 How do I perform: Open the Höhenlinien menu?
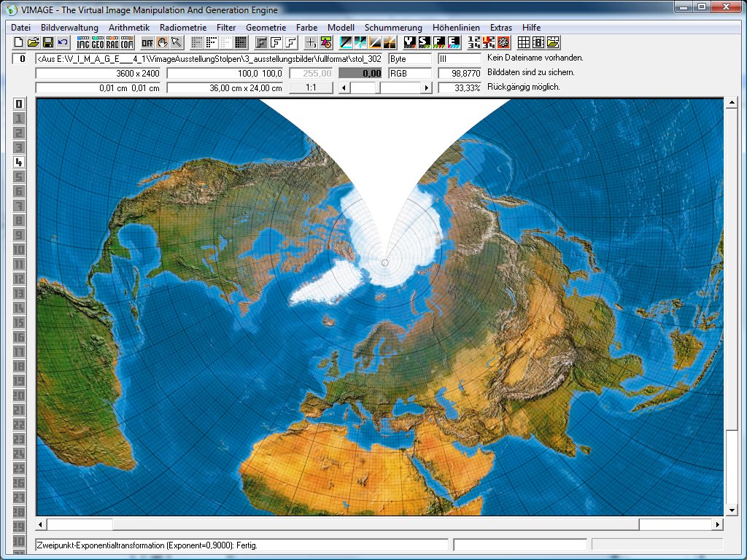(457, 27)
